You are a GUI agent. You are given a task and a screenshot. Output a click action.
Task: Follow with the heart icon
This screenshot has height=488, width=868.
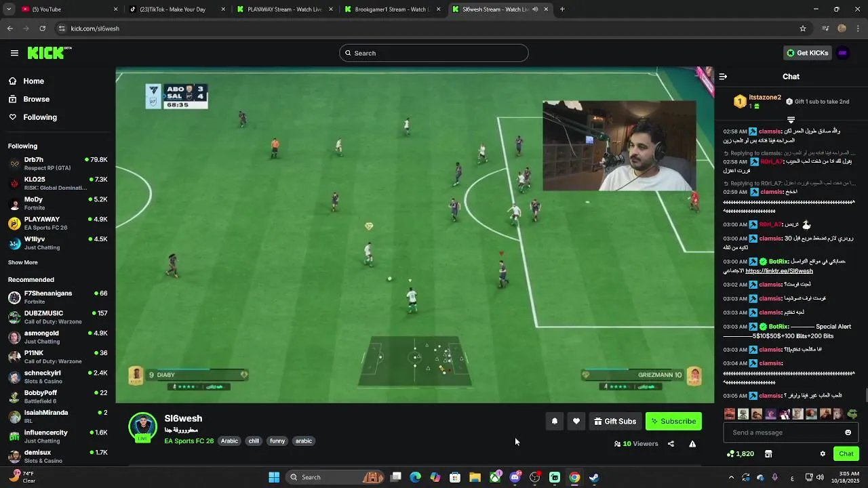click(x=576, y=422)
